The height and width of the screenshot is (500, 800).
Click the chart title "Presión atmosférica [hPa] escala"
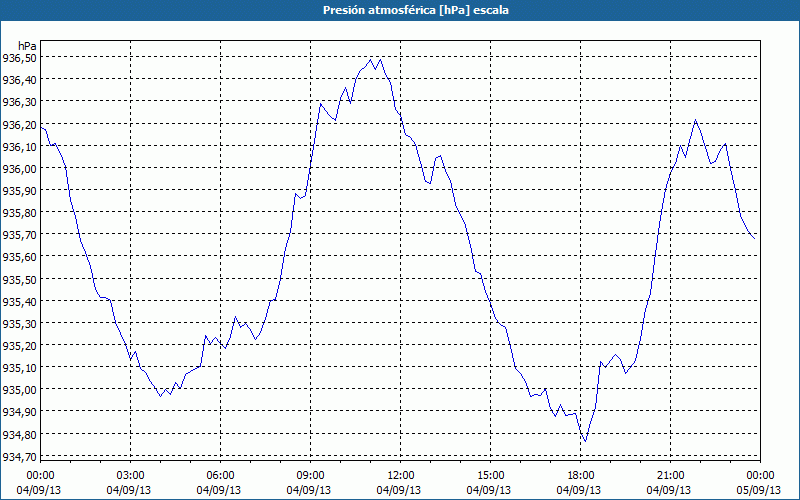(415, 10)
